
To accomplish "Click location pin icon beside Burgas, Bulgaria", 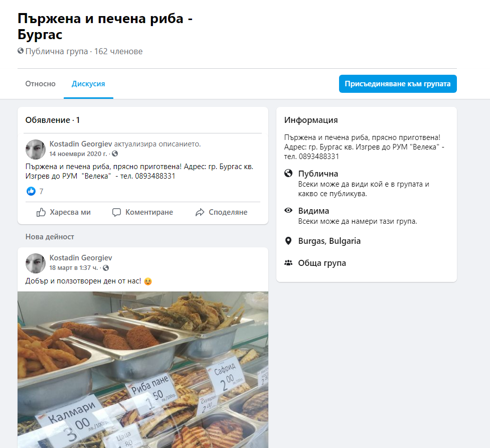I will (x=288, y=241).
